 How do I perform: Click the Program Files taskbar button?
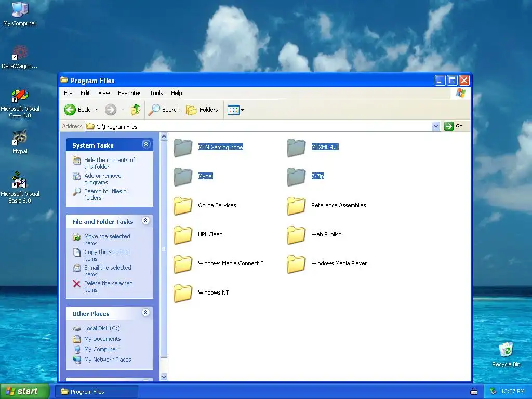(96, 392)
